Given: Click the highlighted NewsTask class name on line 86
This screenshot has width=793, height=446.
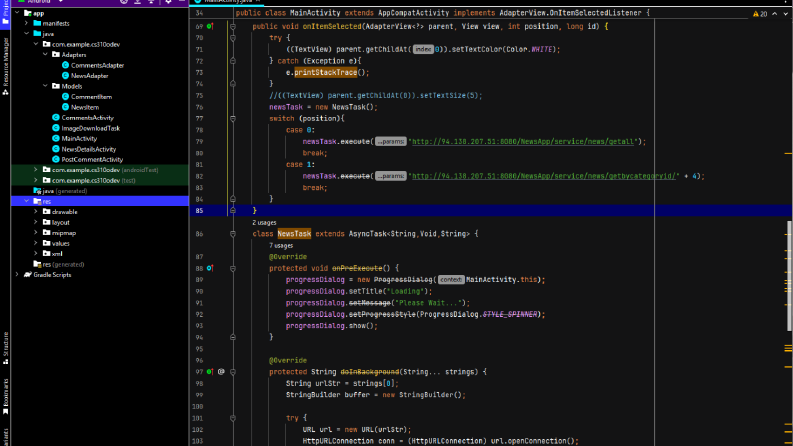Looking at the screenshot, I should 294,234.
